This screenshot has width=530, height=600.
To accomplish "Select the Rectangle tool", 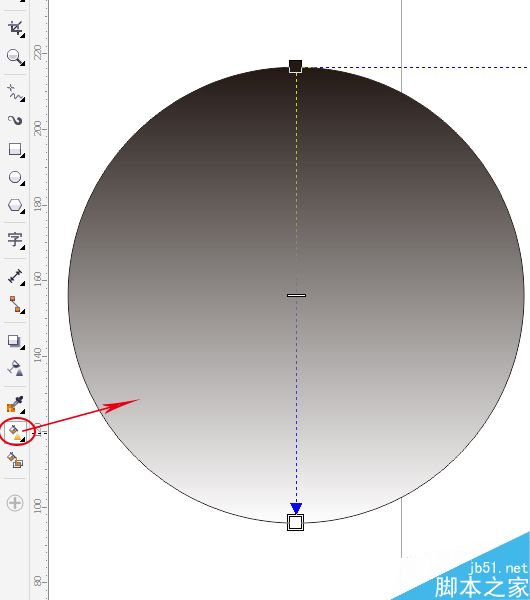I will [16, 149].
